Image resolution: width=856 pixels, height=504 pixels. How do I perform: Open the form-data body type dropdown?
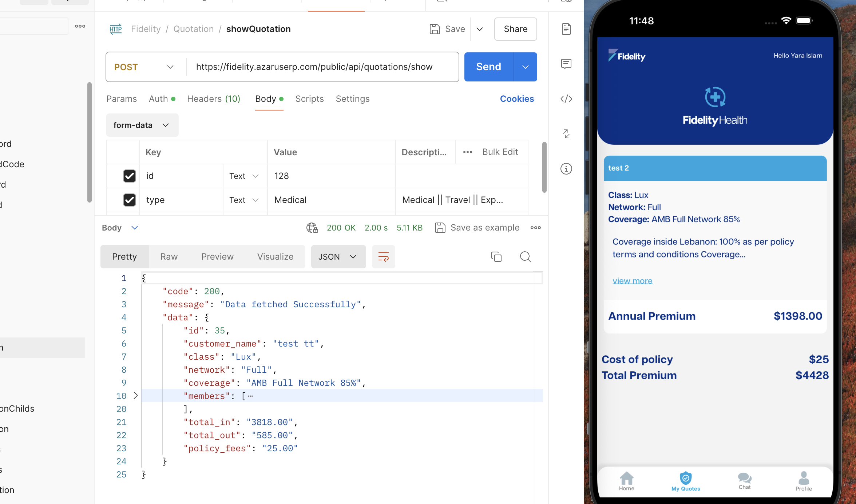pos(142,125)
